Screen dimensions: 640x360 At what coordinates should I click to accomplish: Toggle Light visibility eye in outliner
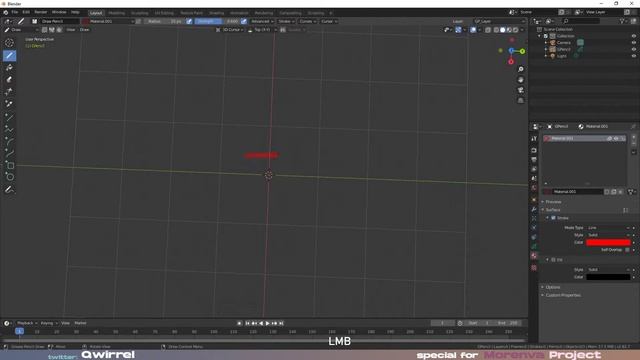pos(633,56)
